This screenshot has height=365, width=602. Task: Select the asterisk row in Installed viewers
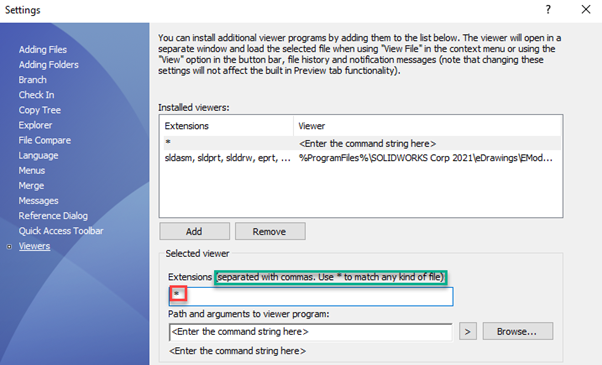point(362,143)
